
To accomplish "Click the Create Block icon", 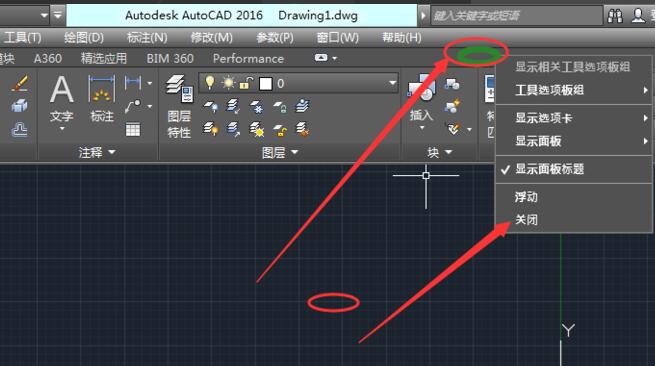I will [452, 84].
